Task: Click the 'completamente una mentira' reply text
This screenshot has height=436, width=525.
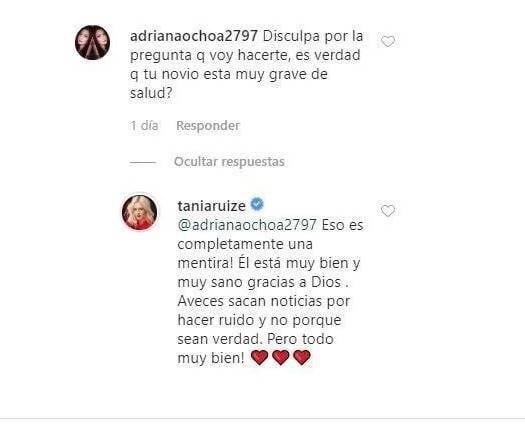Action: coord(245,253)
